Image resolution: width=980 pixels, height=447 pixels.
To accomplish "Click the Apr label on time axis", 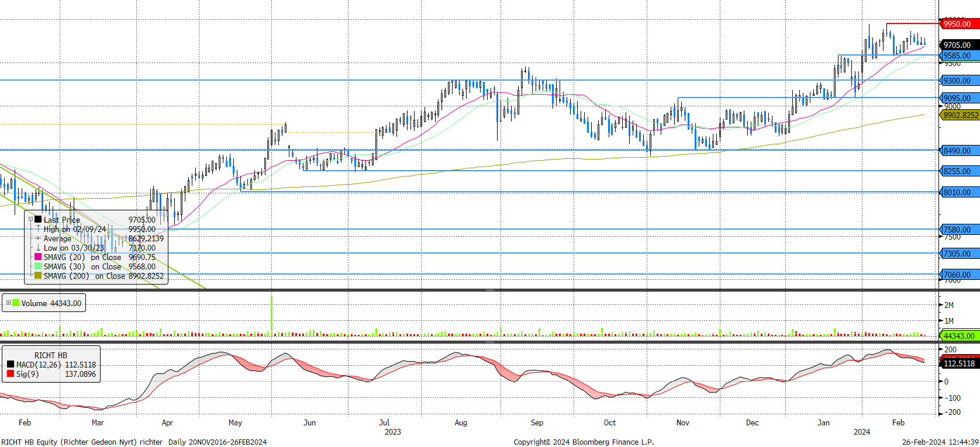I will pos(167,422).
